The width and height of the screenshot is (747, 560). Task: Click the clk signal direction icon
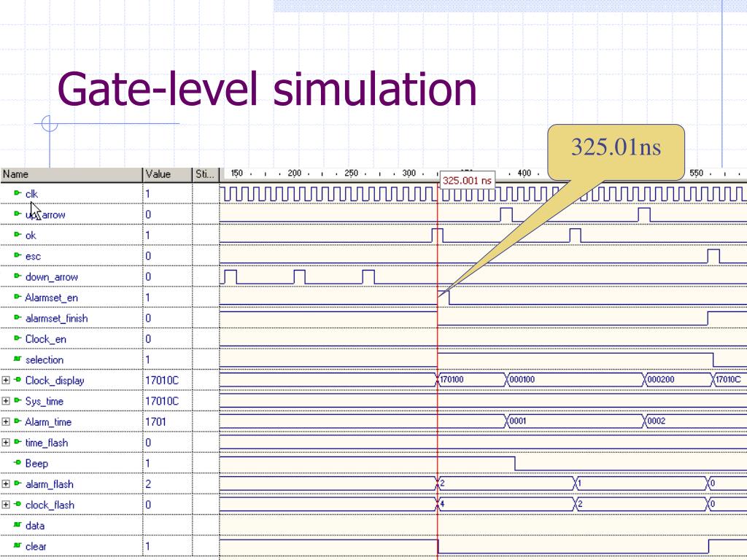pos(18,192)
